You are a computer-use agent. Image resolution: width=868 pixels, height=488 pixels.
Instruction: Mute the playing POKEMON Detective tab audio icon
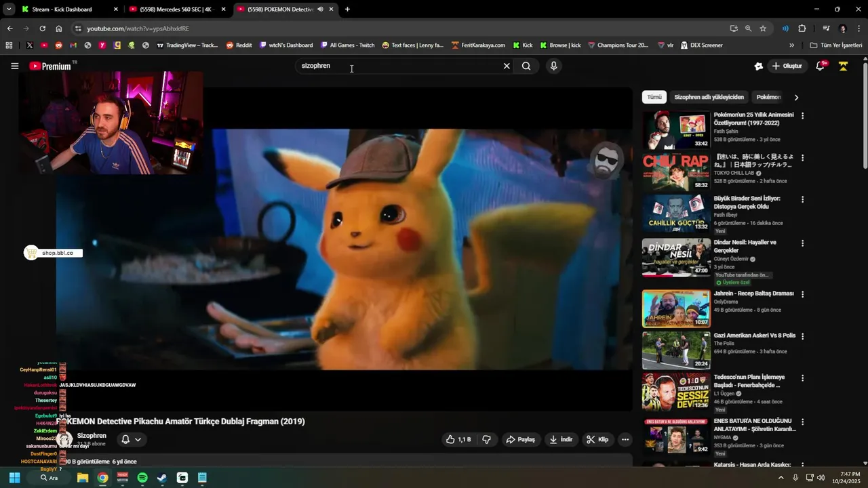(x=320, y=9)
